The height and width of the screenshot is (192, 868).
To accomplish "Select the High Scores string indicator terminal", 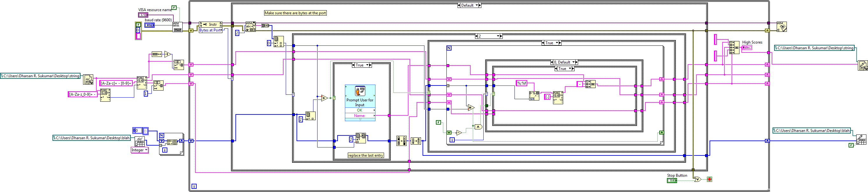I will pyautogui.click(x=747, y=47).
